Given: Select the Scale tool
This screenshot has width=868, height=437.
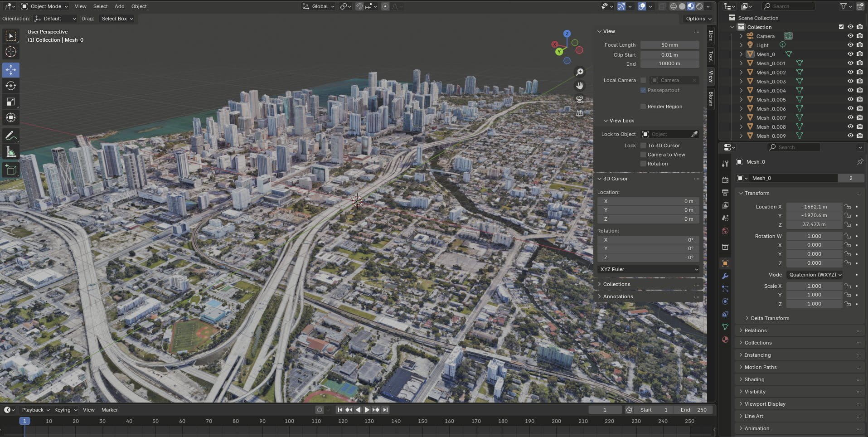Looking at the screenshot, I should (x=11, y=102).
